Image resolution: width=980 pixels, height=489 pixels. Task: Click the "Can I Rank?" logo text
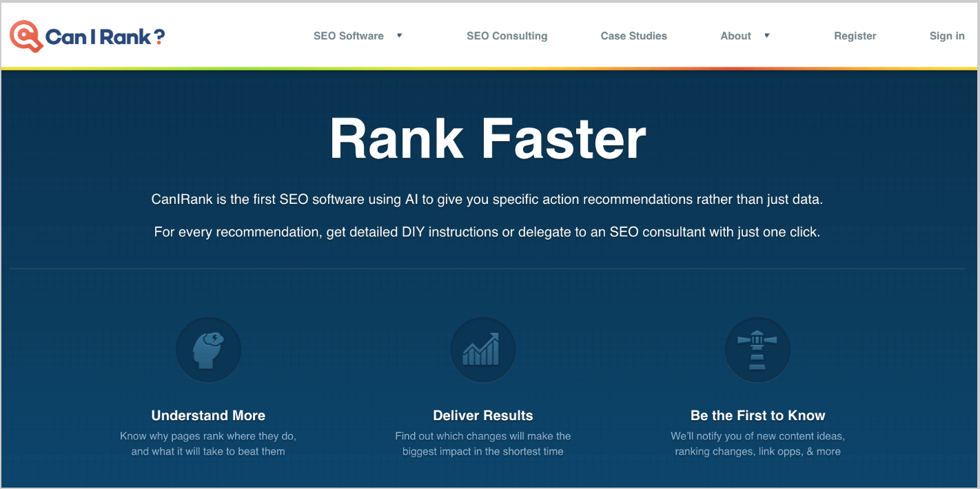pyautogui.click(x=105, y=37)
